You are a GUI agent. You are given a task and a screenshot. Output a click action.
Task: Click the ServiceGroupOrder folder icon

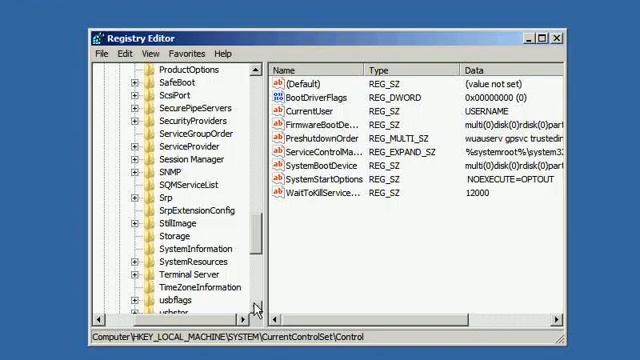point(149,133)
